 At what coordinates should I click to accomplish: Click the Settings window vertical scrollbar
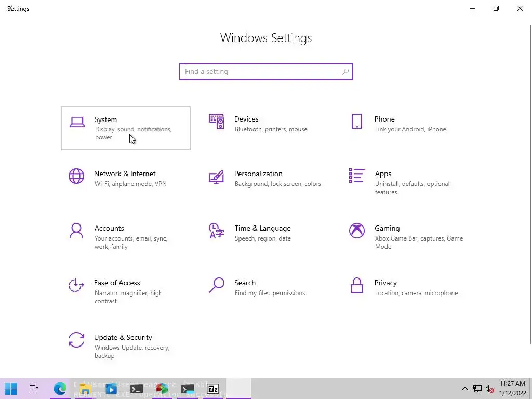click(530, 184)
